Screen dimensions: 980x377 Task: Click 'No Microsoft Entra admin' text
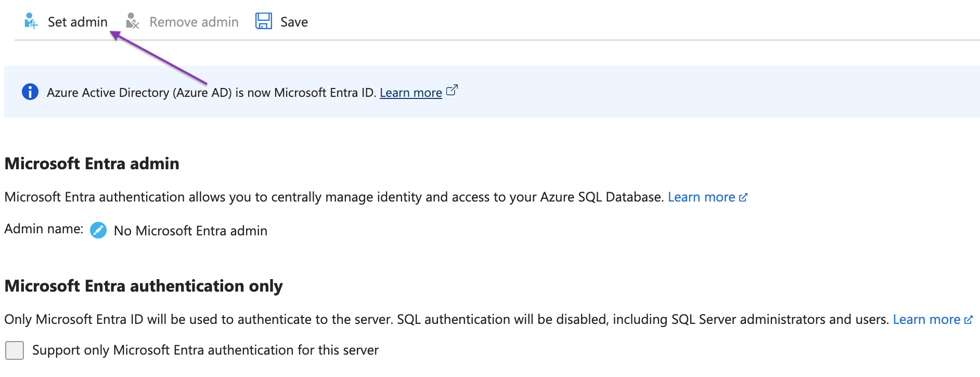190,231
